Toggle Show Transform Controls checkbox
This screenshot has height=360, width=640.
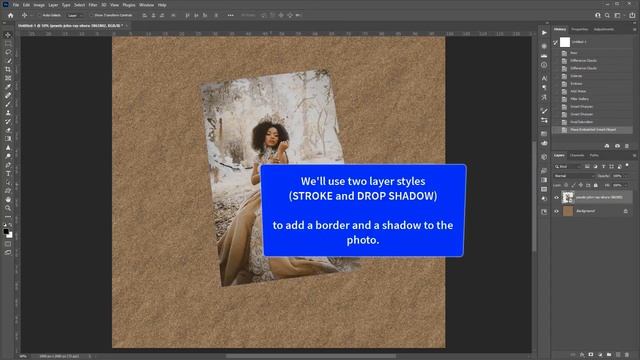[x=91, y=15]
